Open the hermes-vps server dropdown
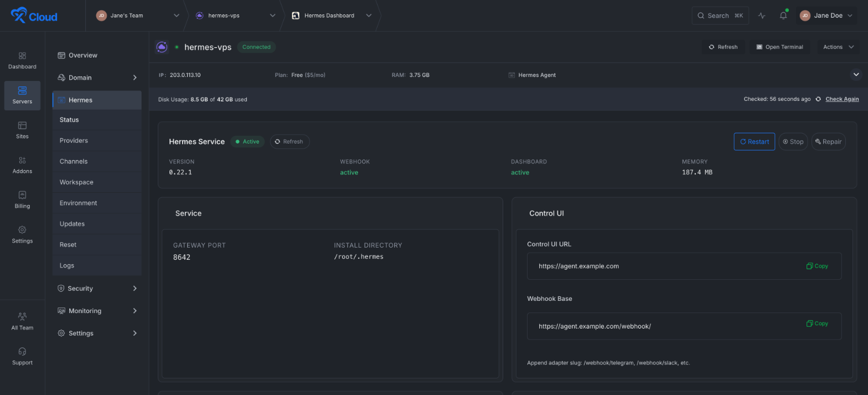The height and width of the screenshot is (395, 868). point(272,16)
